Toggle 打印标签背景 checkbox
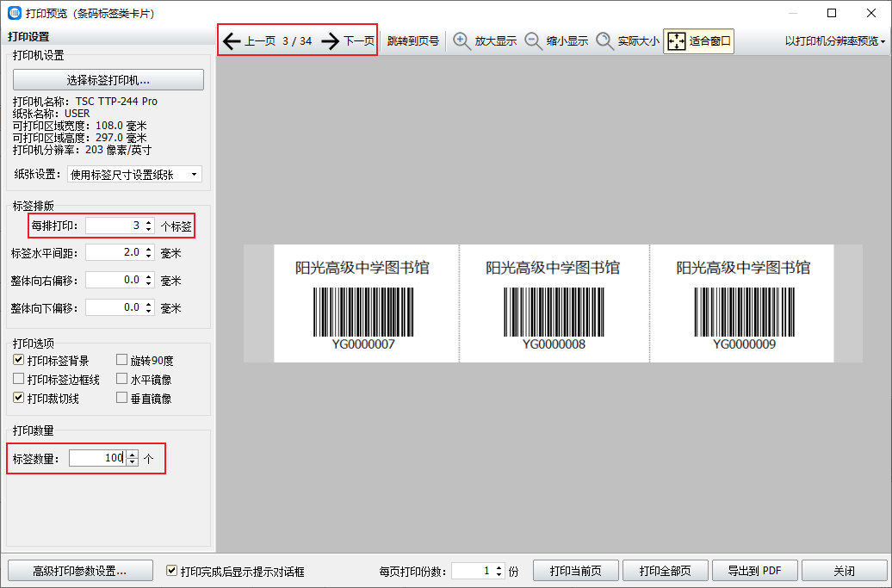This screenshot has height=588, width=892. tap(18, 359)
